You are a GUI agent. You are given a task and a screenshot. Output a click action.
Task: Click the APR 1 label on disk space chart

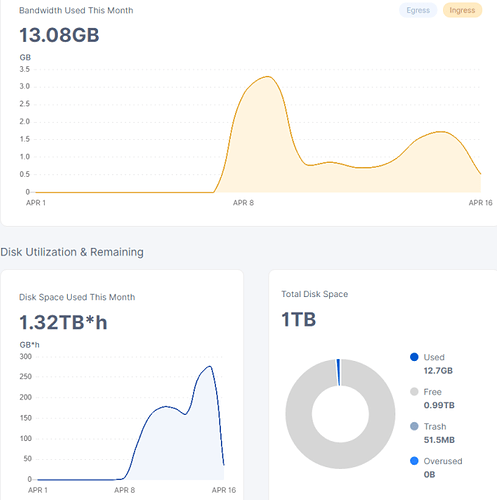[x=38, y=490]
